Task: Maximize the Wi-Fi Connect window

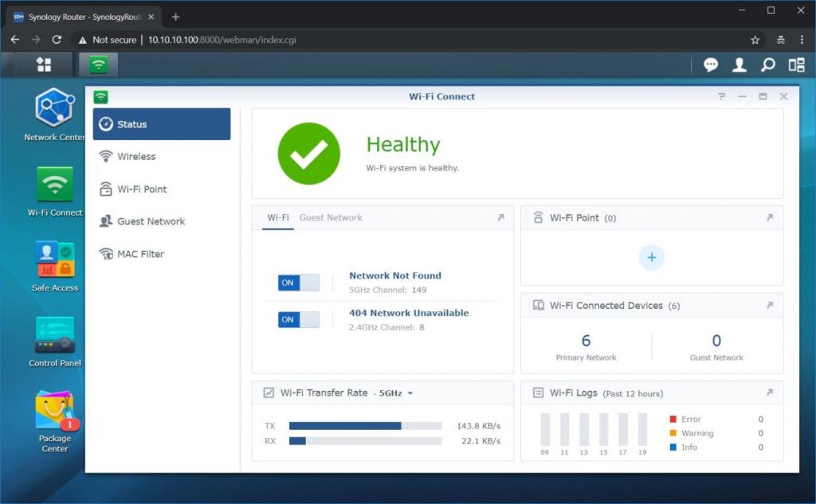Action: [x=763, y=96]
